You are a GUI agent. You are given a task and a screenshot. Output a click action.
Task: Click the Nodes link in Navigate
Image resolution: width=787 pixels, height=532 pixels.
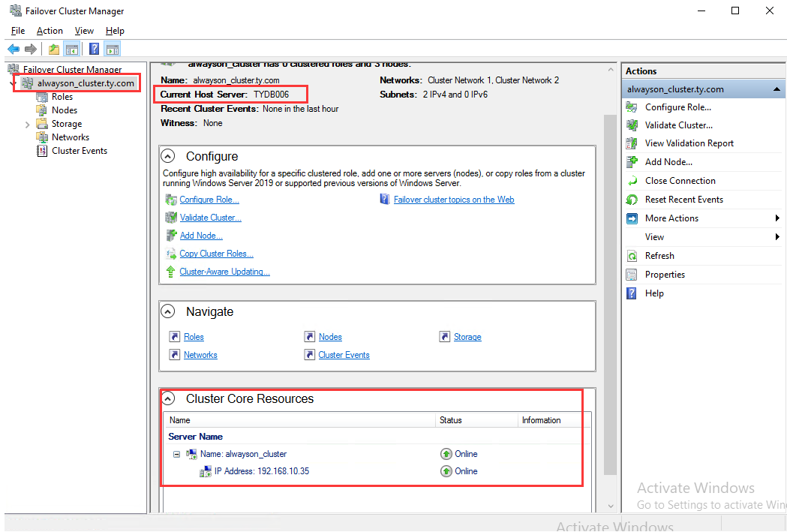click(x=330, y=337)
